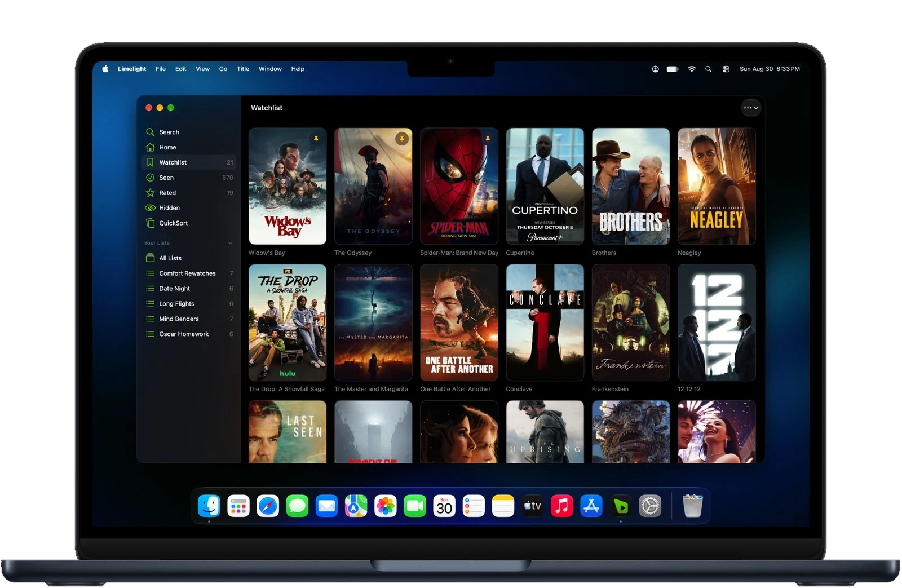Screen dimensions: 902x588
Task: Open the Help menu
Action: coord(298,69)
